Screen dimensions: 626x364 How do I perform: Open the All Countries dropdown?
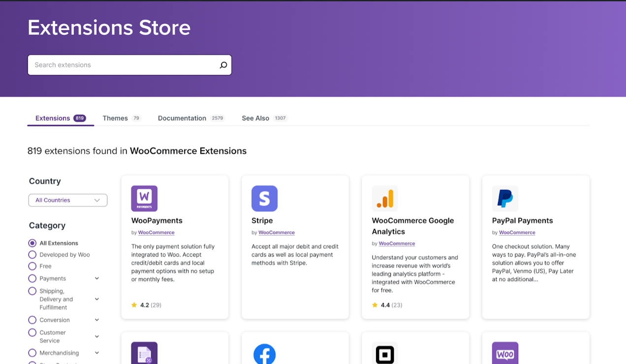click(x=67, y=200)
